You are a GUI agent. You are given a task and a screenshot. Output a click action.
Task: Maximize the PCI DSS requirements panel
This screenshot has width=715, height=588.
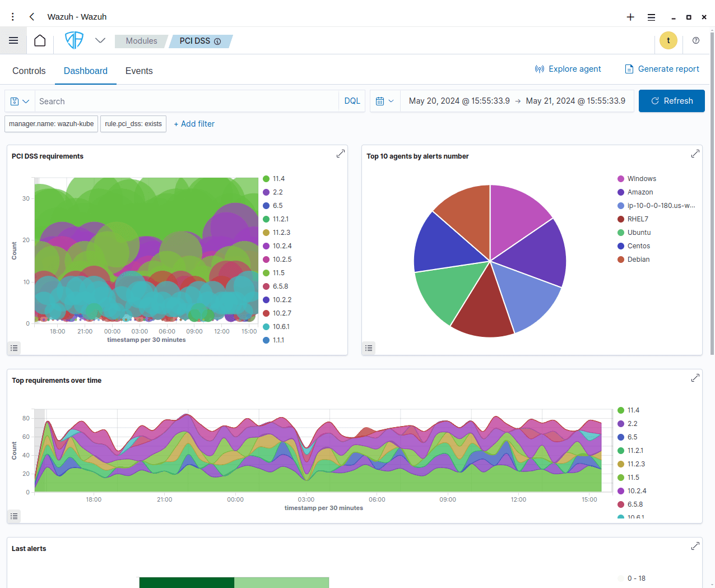point(340,154)
